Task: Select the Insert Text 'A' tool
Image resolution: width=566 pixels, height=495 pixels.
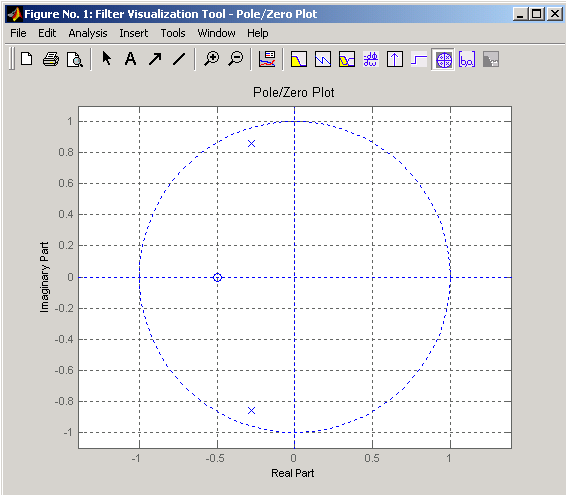Action: (130, 59)
